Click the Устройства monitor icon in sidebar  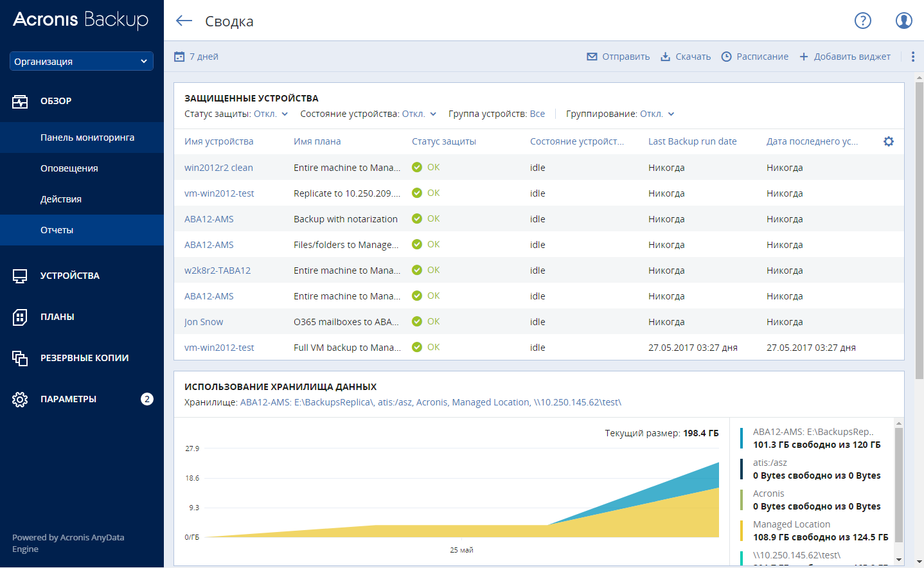point(20,276)
